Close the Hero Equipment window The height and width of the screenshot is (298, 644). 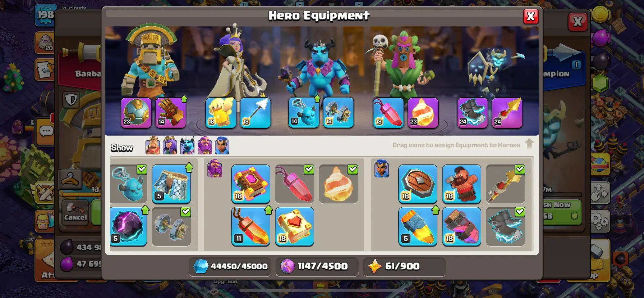531,16
